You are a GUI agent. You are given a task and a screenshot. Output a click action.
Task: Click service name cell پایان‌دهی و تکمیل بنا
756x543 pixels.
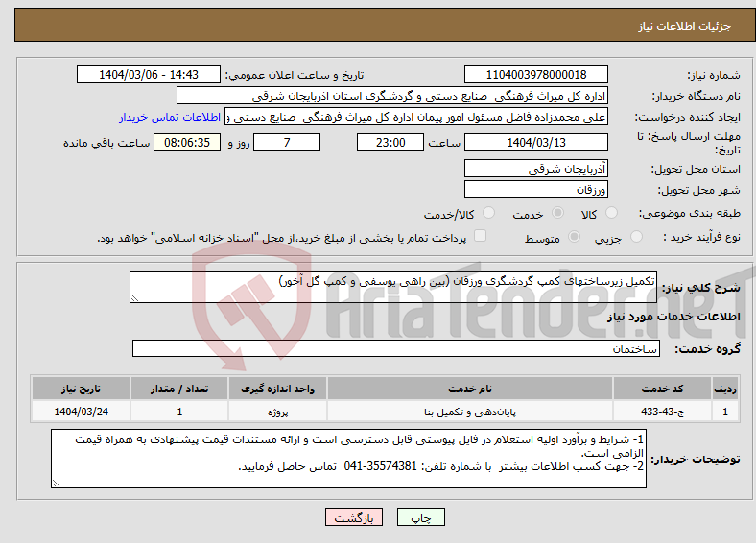(x=469, y=412)
